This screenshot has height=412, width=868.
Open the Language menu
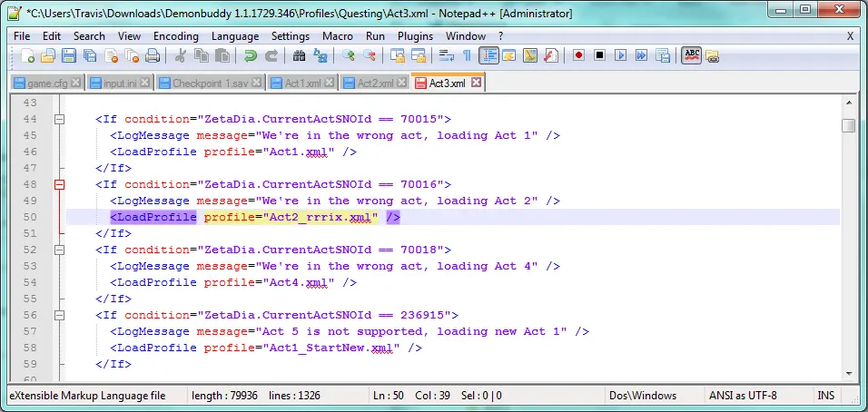[235, 36]
